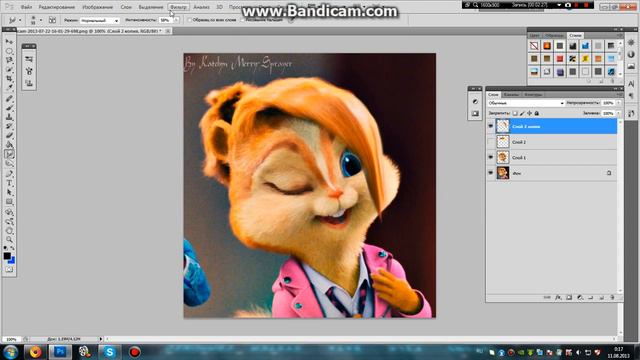Select the Rectangle shape tool
Screen dimensions: 640x360
point(9,202)
